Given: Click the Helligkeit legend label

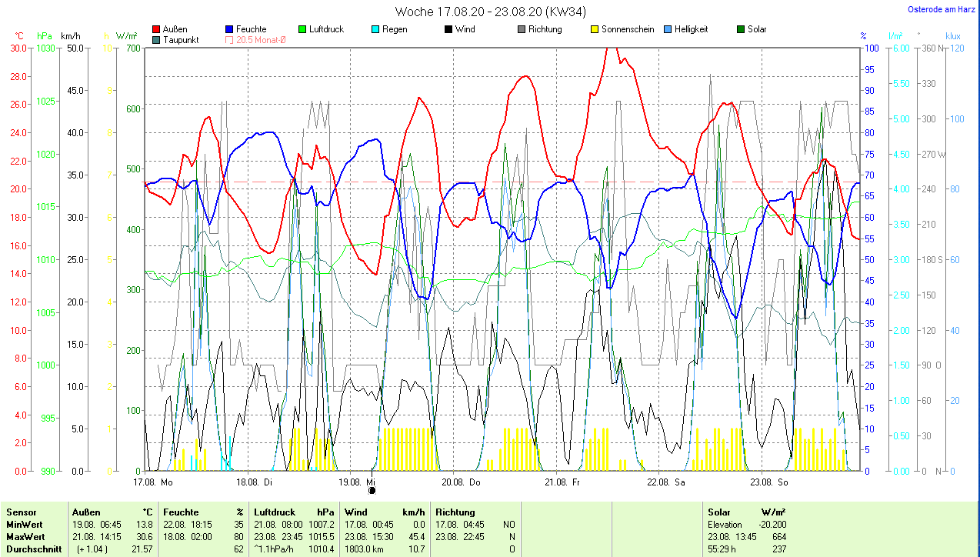Looking at the screenshot, I should 691,29.
